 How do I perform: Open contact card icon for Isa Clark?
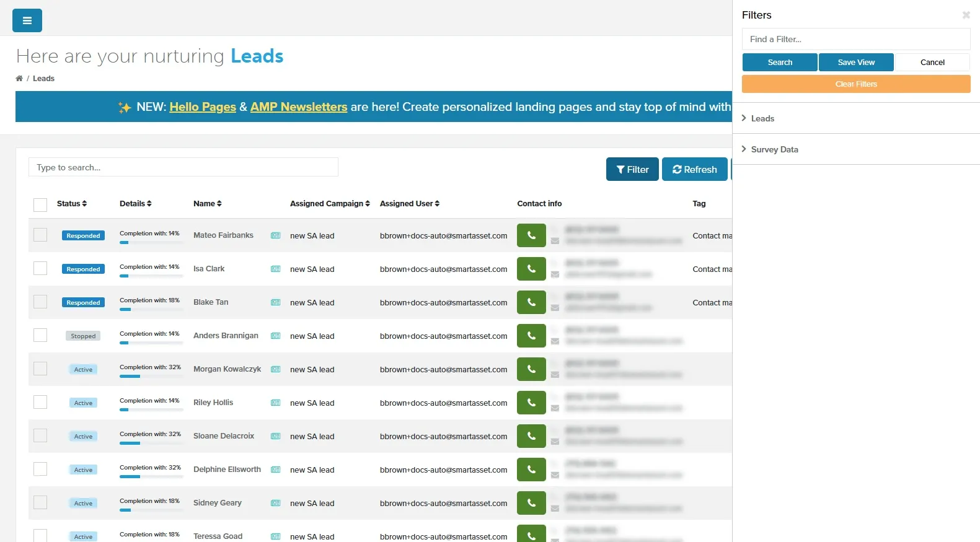[276, 269]
